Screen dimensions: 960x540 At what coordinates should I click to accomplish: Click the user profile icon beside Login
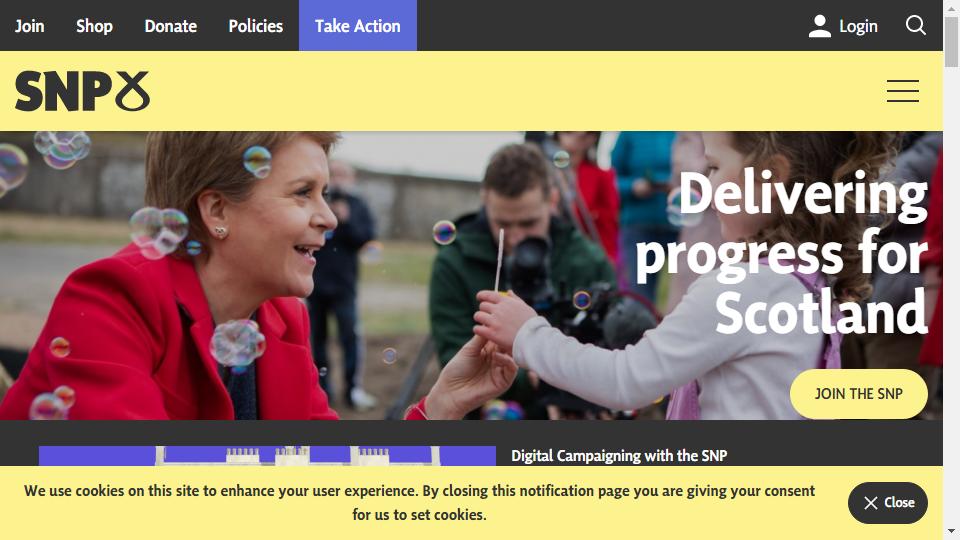pyautogui.click(x=820, y=26)
